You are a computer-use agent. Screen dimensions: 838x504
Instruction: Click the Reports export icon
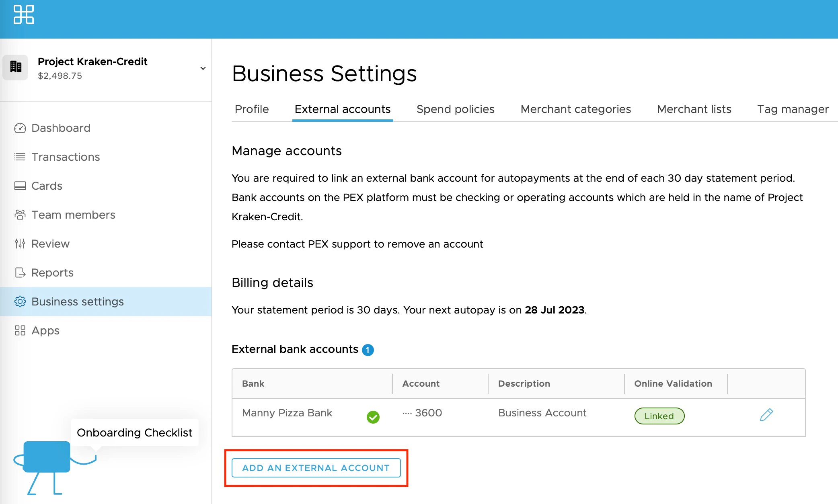click(20, 273)
